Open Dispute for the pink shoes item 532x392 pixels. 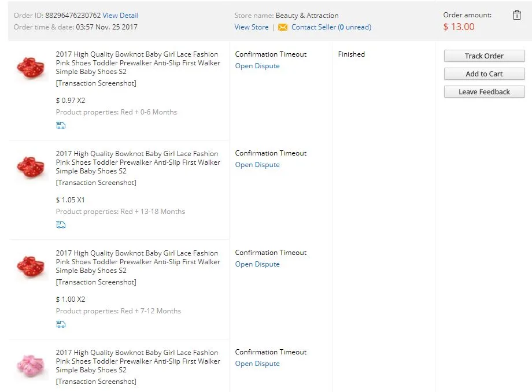tap(257, 364)
